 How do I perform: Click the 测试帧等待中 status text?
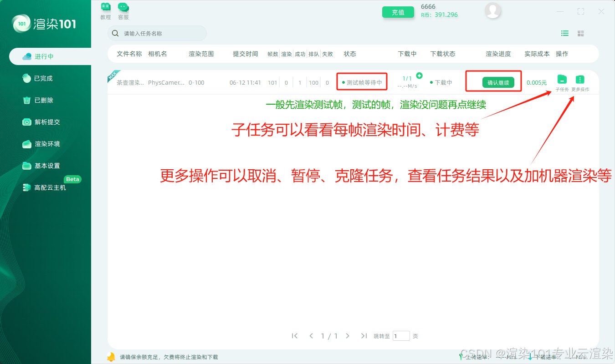(x=364, y=83)
